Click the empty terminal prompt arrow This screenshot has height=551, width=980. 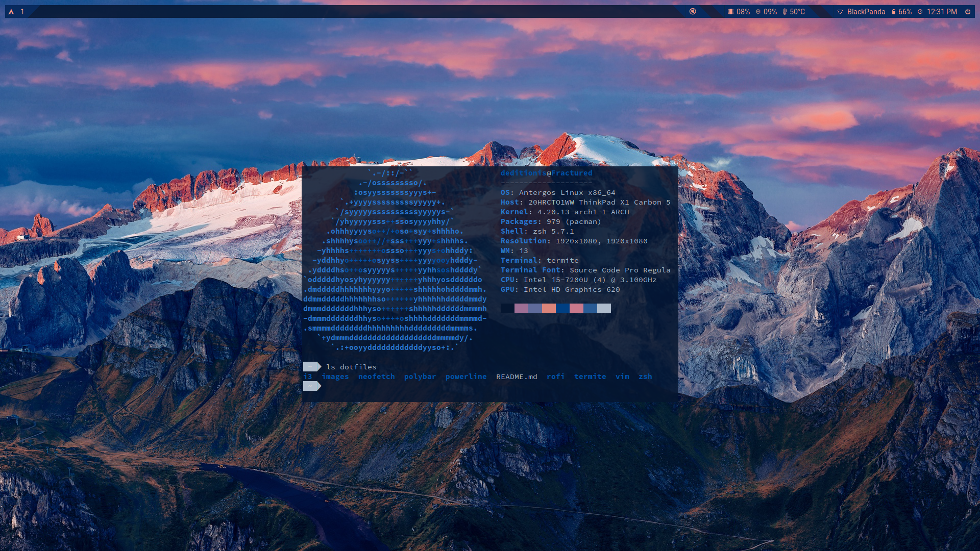[312, 386]
